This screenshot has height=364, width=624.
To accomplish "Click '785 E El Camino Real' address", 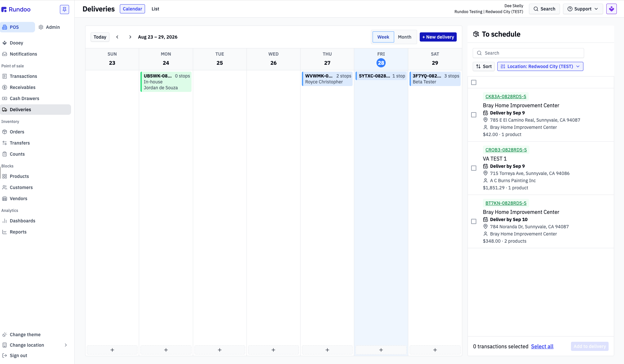I will tap(535, 120).
